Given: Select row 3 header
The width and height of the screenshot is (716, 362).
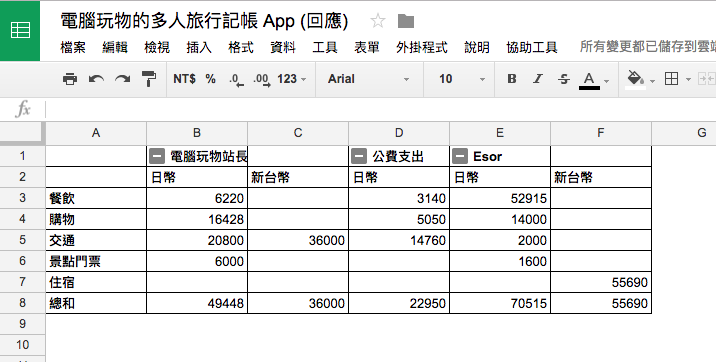Looking at the screenshot, I should pos(22,198).
